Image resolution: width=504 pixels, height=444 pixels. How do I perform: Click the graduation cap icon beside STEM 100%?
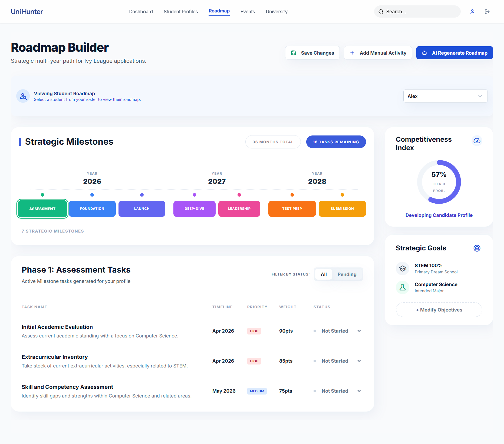point(403,269)
